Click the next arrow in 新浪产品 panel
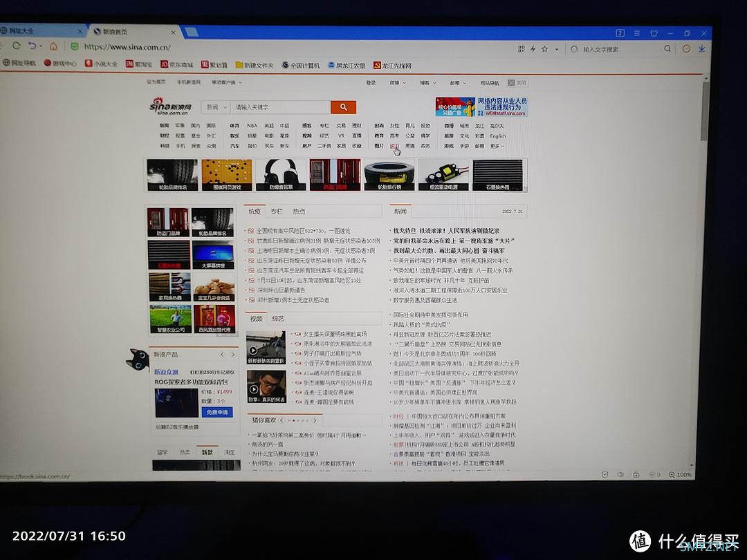 [x=233, y=355]
